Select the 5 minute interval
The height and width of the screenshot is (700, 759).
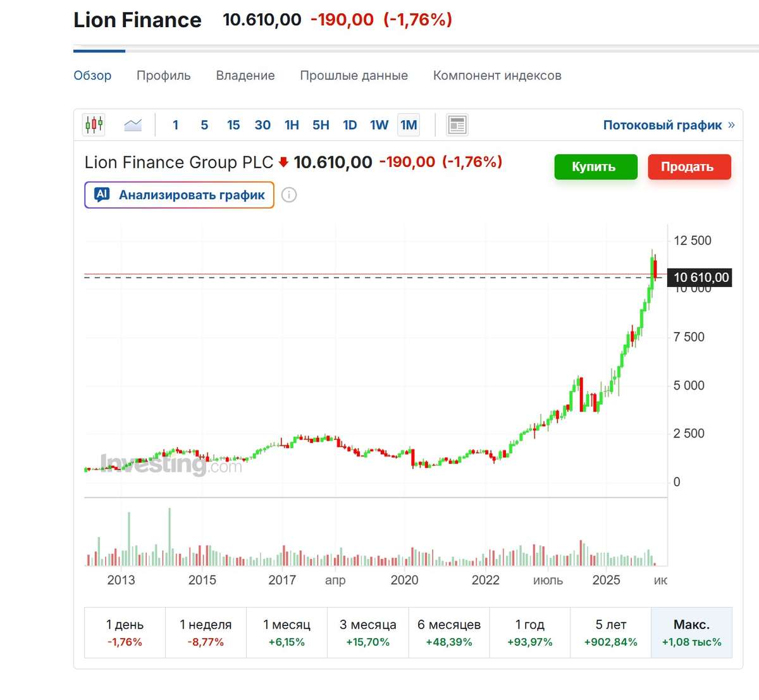point(204,125)
